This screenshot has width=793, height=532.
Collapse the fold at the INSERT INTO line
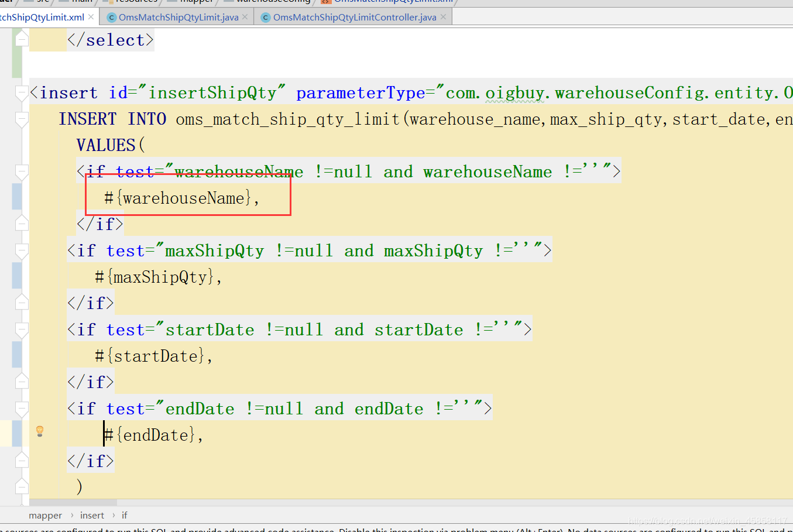22,119
